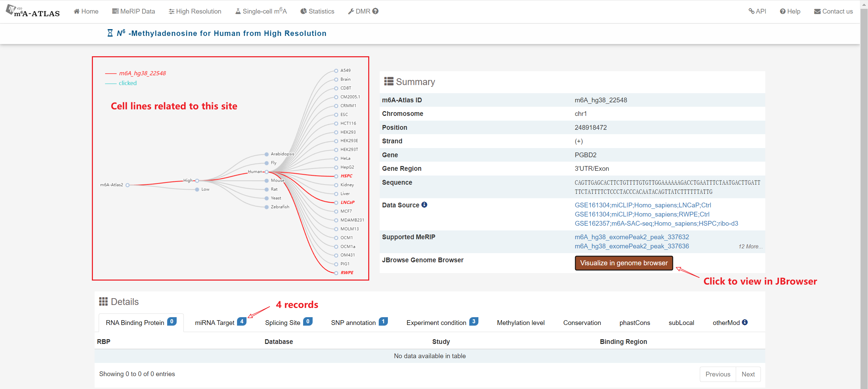Expand the Mouse tree node
868x389 pixels.
pos(267,181)
